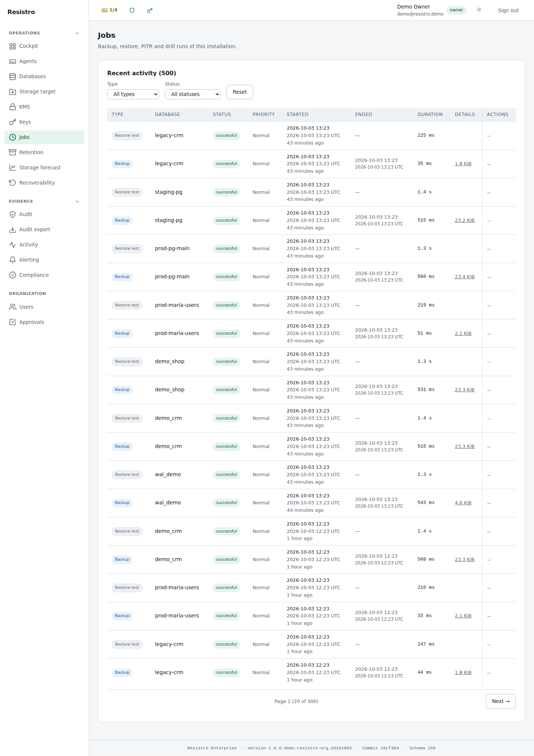Click the 'Page 1 (20 of 500)' text
The height and width of the screenshot is (756, 534).
297,702
